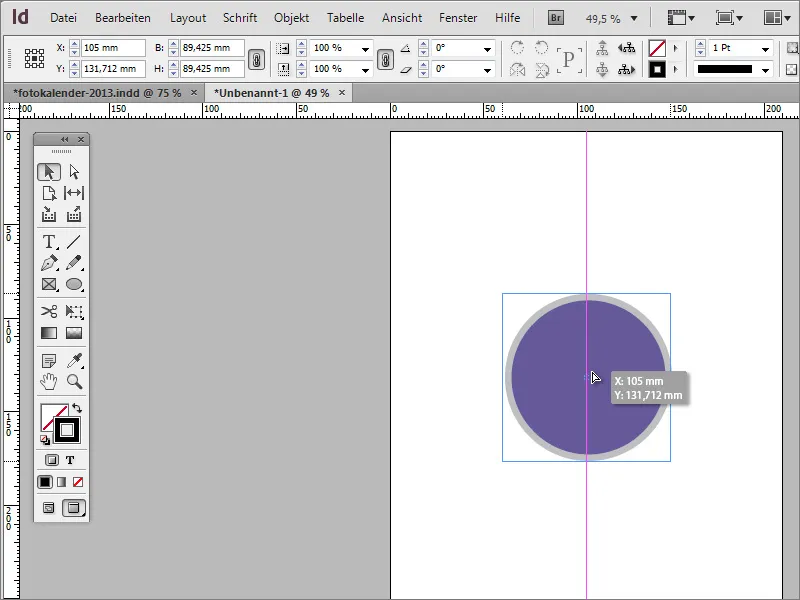Select the Rectangle Frame tool
The image size is (800, 600).
(x=49, y=284)
